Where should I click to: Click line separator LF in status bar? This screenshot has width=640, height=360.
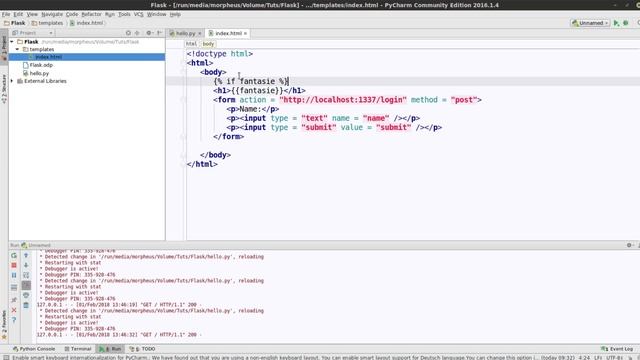click(x=598, y=358)
